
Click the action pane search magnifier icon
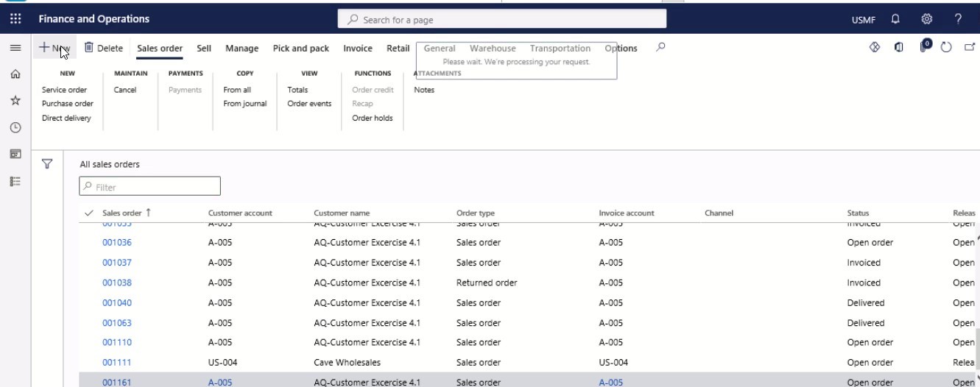click(660, 47)
